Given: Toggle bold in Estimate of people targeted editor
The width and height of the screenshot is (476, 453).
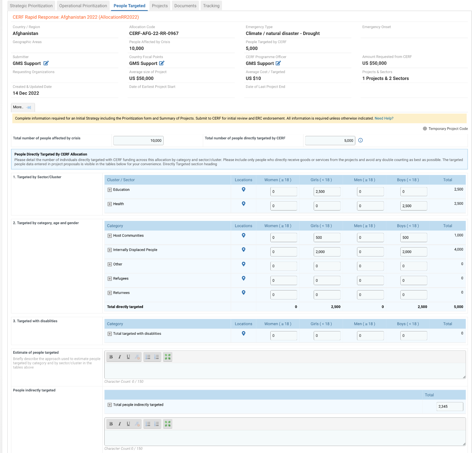Looking at the screenshot, I should pos(111,357).
